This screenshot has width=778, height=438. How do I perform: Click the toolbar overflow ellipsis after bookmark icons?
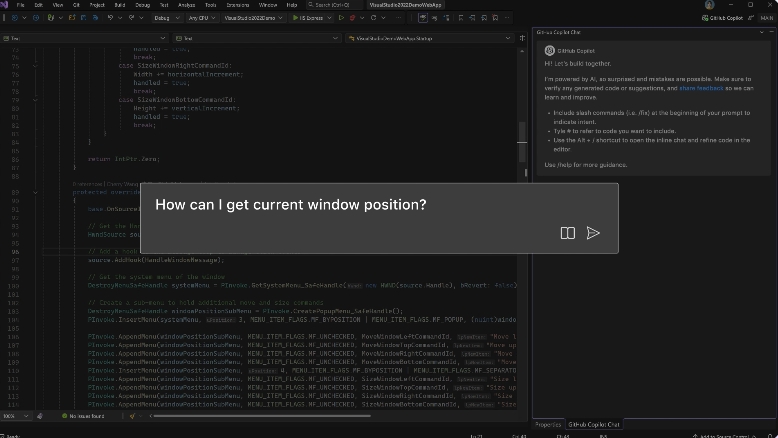(507, 18)
